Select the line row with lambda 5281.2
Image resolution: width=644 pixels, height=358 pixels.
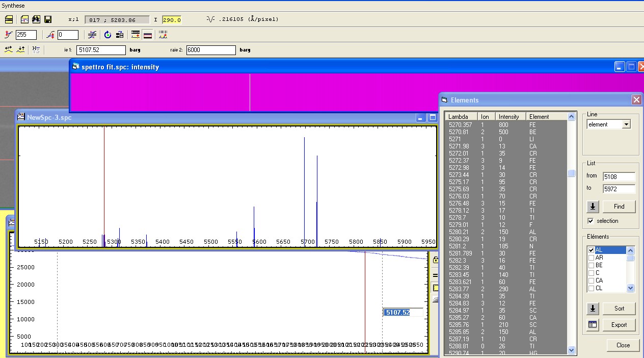click(506, 246)
